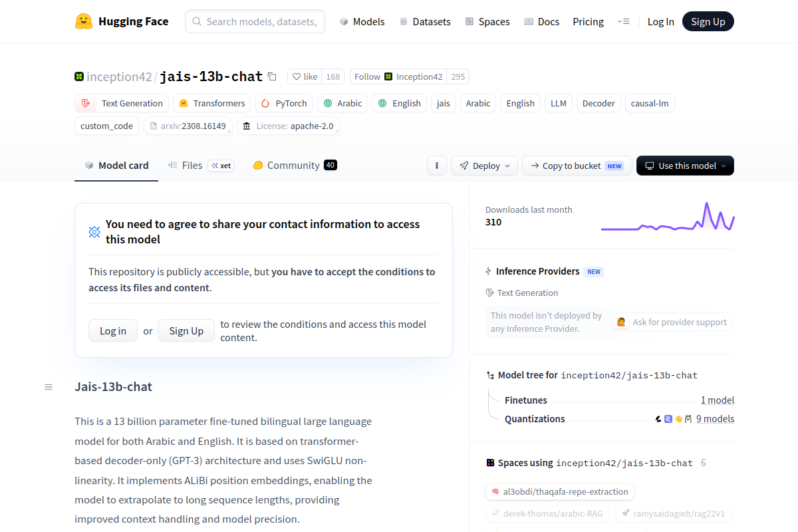Select the globe English language tag

(400, 103)
